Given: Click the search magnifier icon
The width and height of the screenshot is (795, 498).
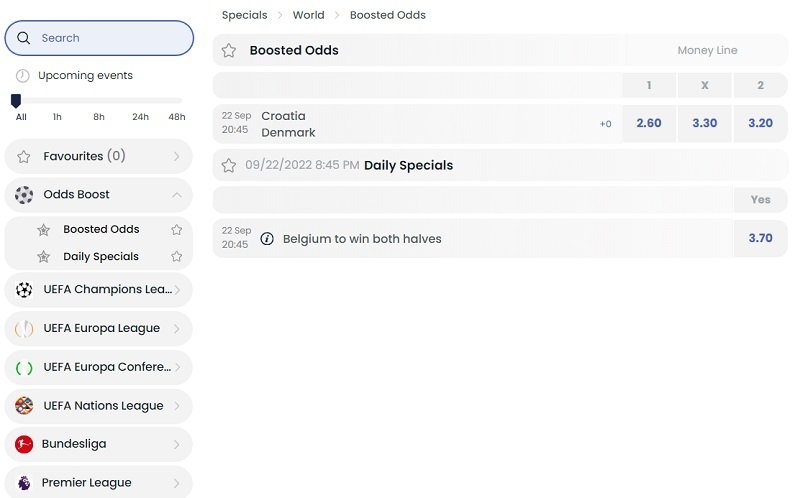Looking at the screenshot, I should 23,38.
